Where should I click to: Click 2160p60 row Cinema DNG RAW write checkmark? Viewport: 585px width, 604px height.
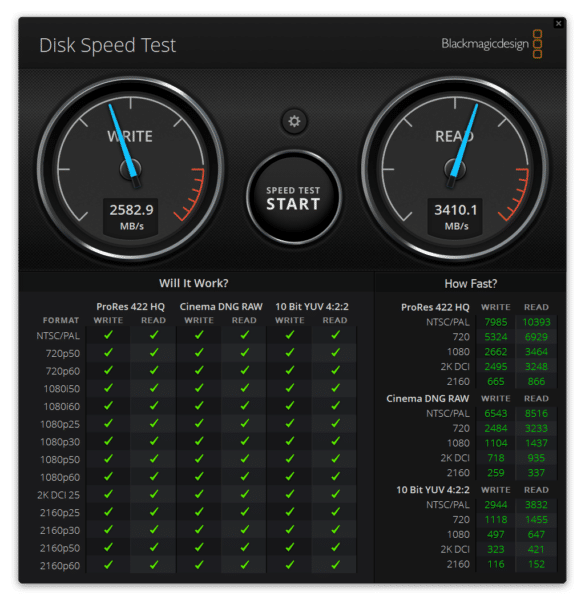(x=199, y=565)
